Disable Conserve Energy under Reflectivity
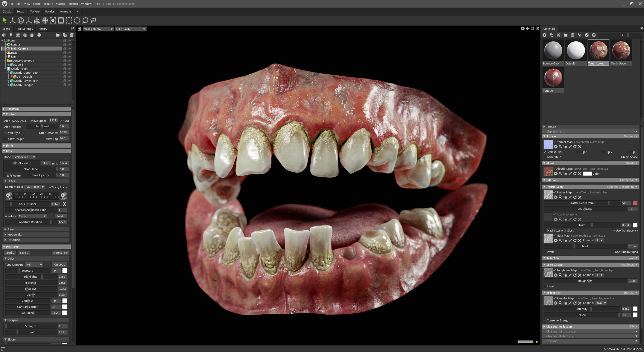Viewport: 644px width, 352px height. tap(545, 320)
